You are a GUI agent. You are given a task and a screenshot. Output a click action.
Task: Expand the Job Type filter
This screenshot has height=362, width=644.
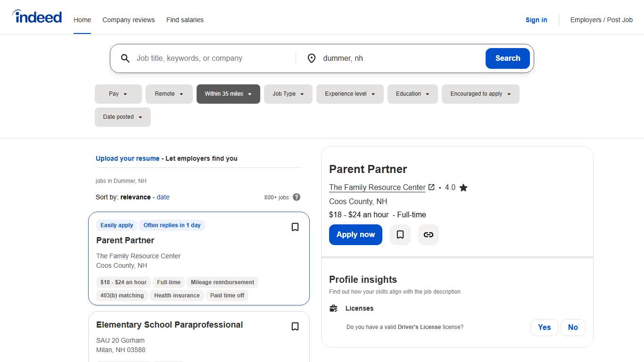288,94
